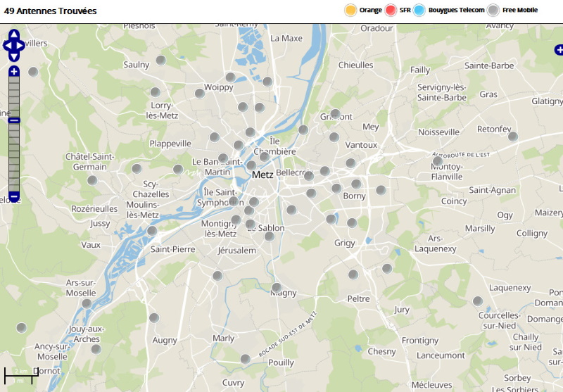This screenshot has width=563, height=392.
Task: Click the Coincy place name
Action: [x=454, y=201]
